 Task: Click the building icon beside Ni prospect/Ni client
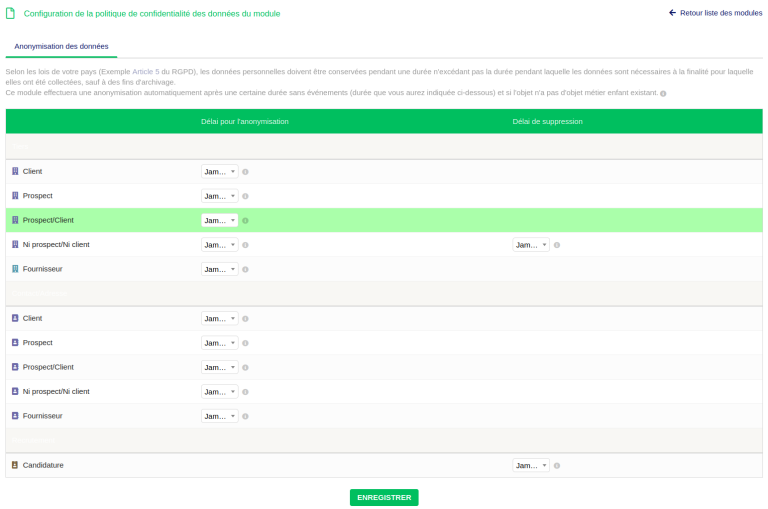tap(15, 245)
